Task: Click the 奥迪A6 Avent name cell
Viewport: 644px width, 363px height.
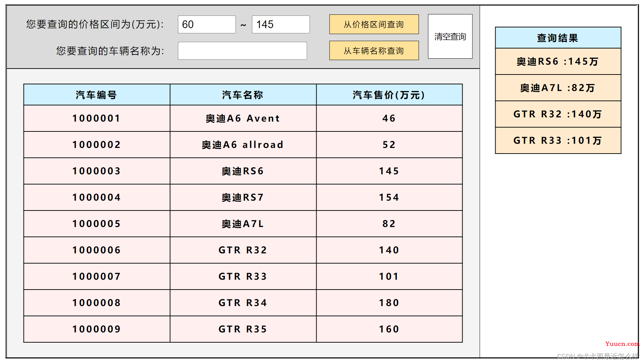Action: point(243,118)
